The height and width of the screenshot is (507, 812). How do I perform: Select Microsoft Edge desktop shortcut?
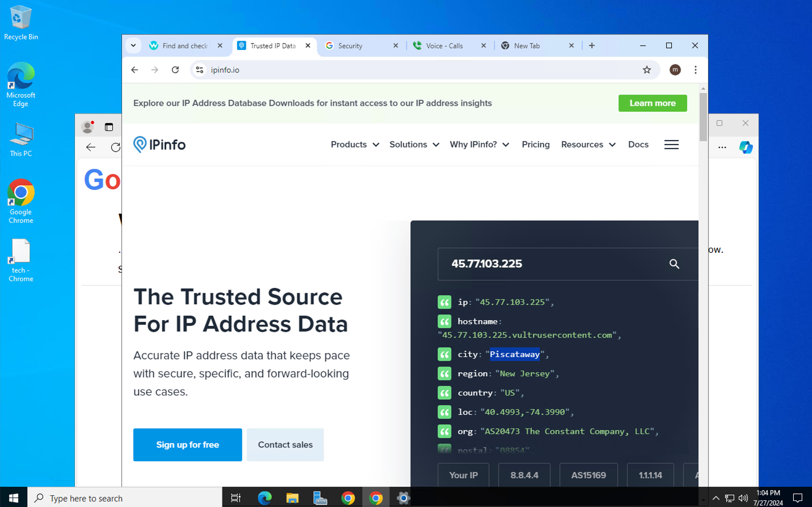coord(21,85)
